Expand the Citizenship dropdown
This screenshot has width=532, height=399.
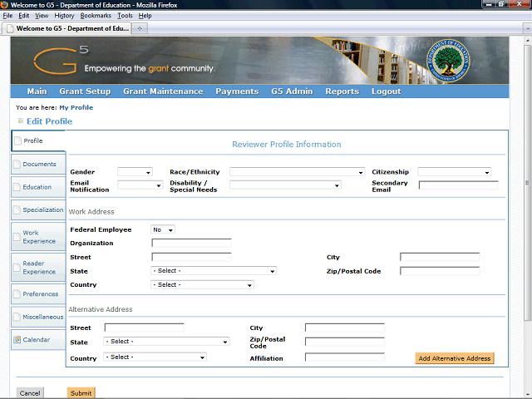[454, 172]
